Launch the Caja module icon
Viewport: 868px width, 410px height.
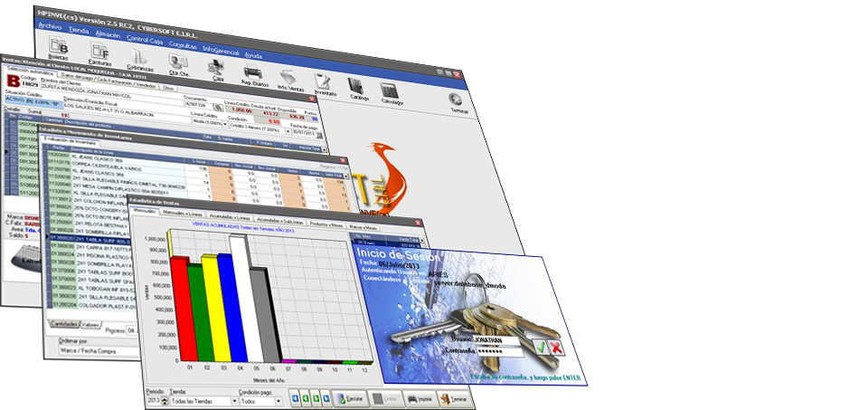coord(217,69)
